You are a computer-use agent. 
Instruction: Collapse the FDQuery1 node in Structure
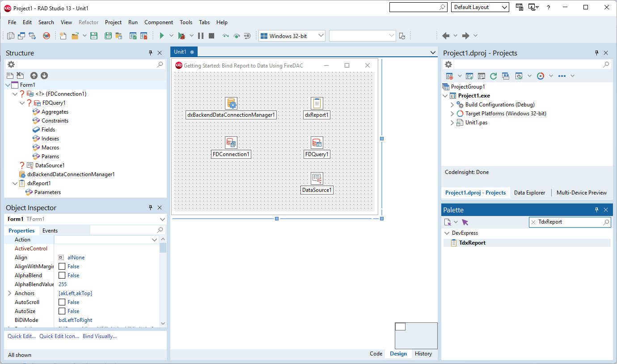(22, 102)
